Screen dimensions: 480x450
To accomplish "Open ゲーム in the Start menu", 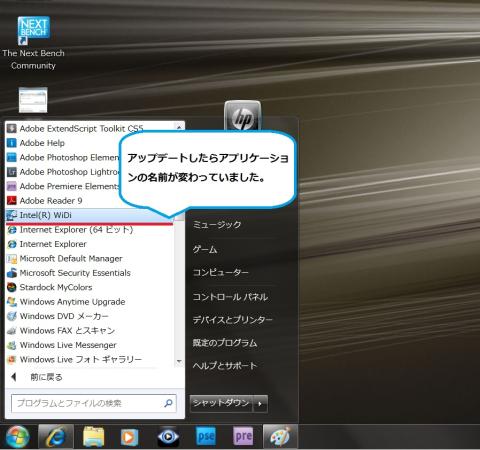I will pos(205,249).
